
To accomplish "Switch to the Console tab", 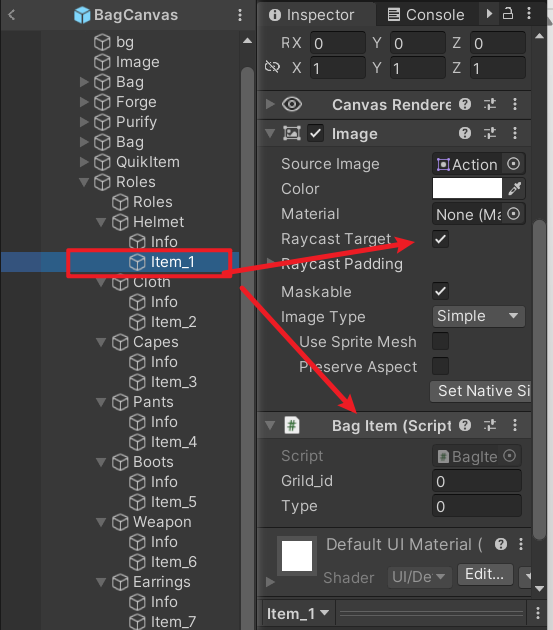I will tap(426, 15).
